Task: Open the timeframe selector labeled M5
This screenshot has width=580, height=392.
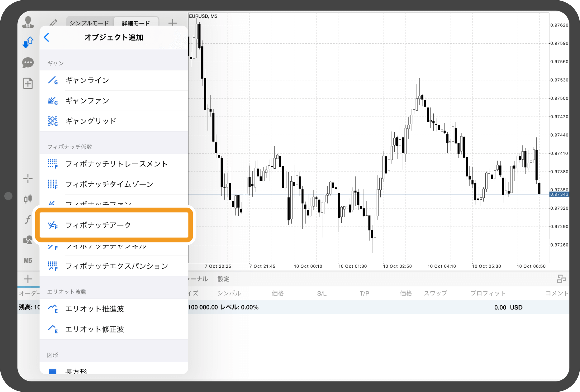Action: pyautogui.click(x=28, y=260)
